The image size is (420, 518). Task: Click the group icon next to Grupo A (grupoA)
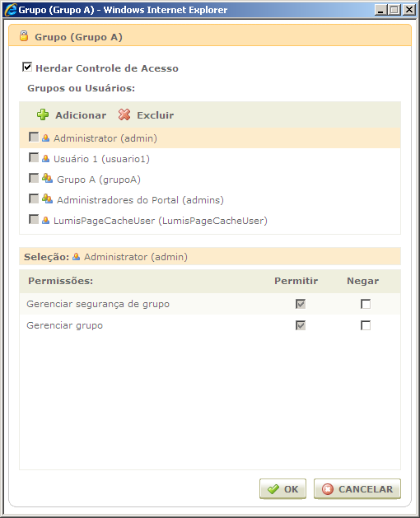[47, 179]
